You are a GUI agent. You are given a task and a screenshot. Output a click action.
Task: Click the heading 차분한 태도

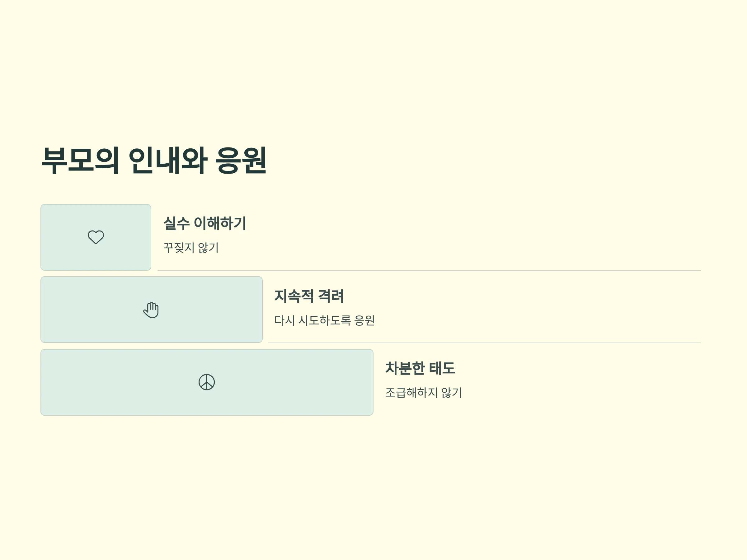pos(420,368)
